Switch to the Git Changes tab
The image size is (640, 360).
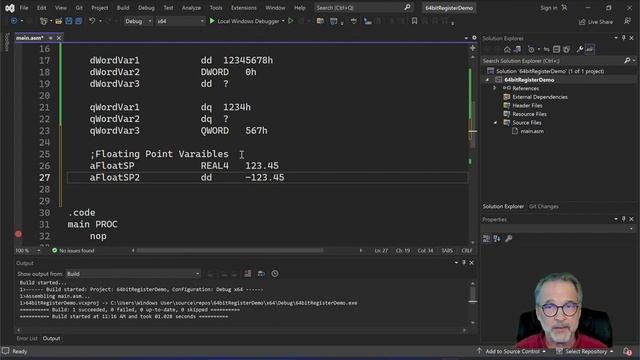click(544, 207)
